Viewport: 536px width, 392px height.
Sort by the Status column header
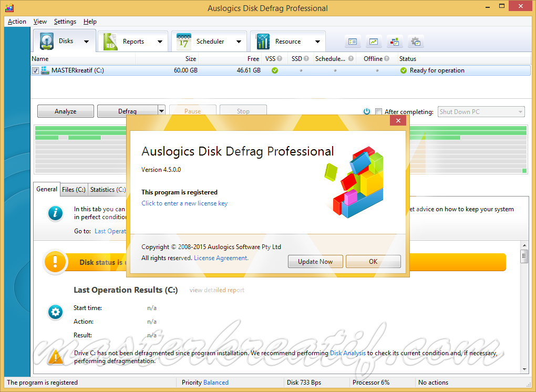pos(464,58)
